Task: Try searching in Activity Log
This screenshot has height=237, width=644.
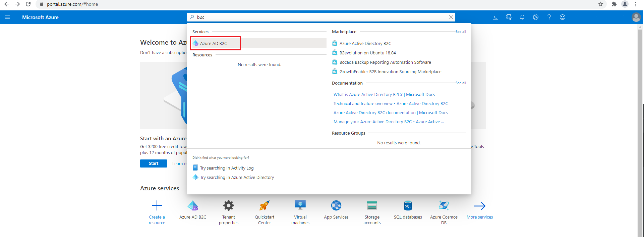Action: pos(227,168)
